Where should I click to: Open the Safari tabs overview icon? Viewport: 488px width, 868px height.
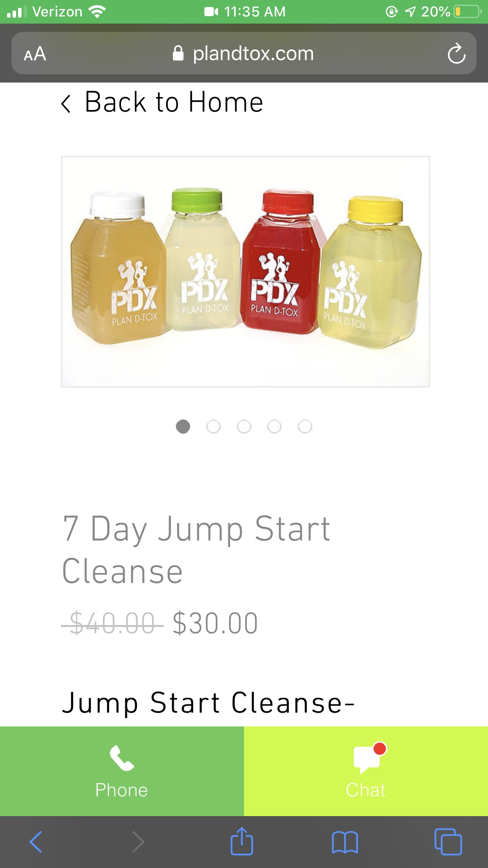(448, 842)
